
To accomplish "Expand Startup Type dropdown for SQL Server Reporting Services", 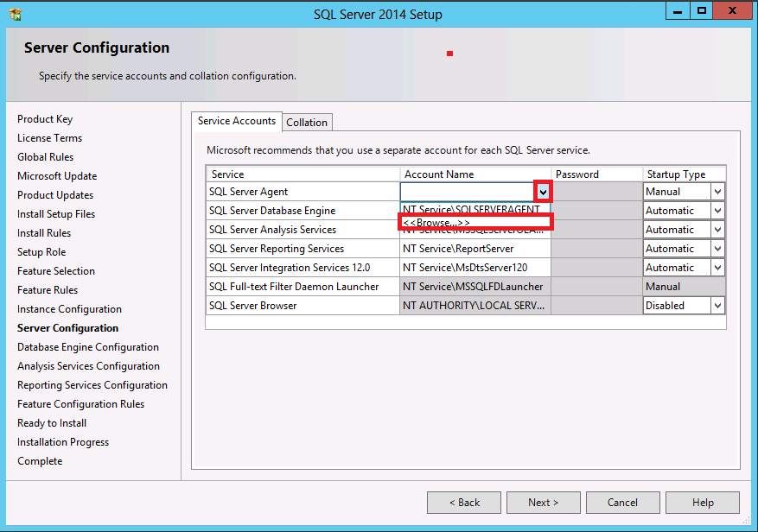I will 717,249.
